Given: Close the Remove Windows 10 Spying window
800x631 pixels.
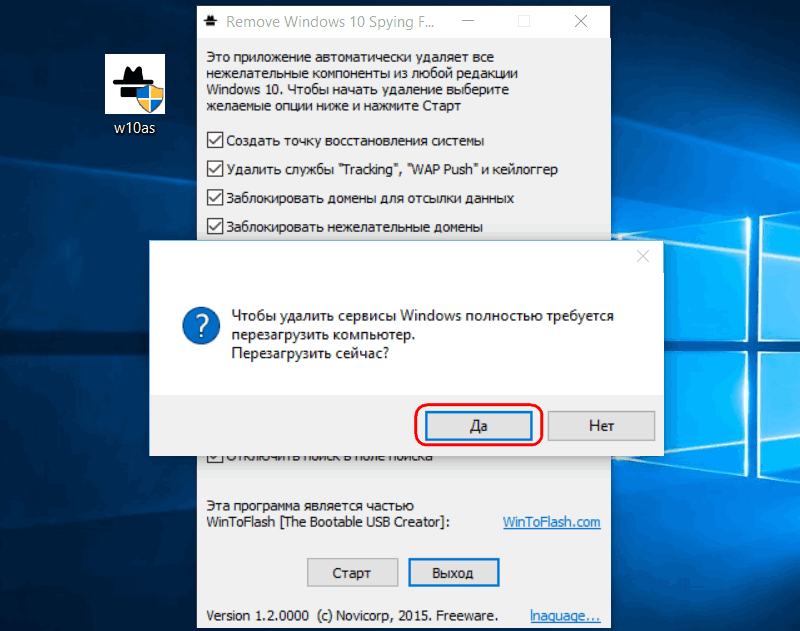Looking at the screenshot, I should (x=581, y=21).
